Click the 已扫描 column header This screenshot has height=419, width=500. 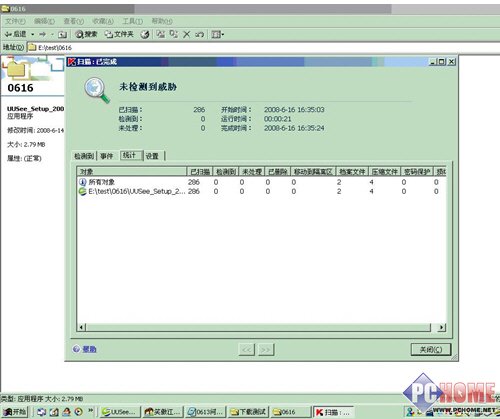pyautogui.click(x=199, y=172)
